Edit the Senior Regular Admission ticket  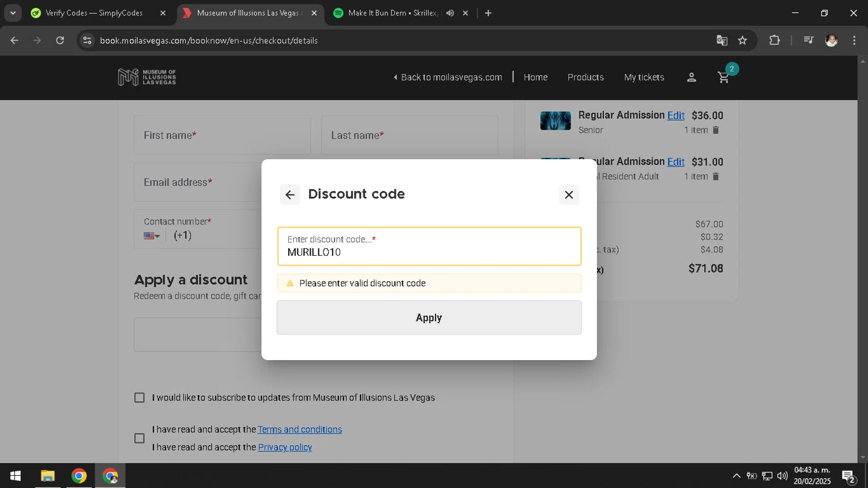click(x=676, y=115)
